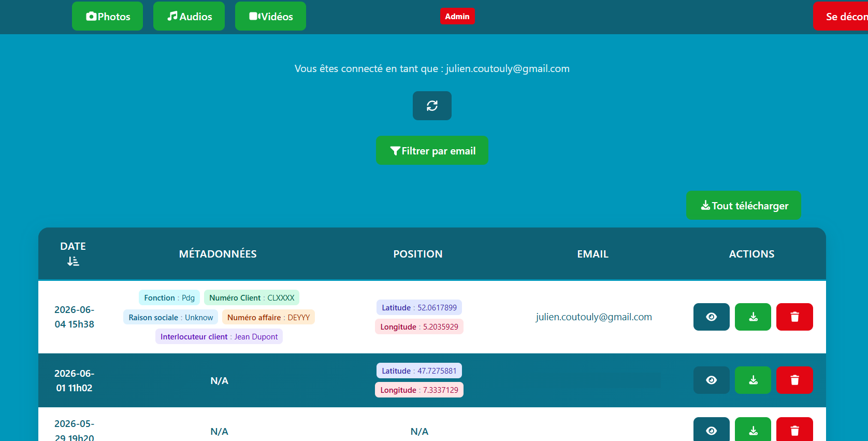This screenshot has width=868, height=441.
Task: Open the Filtrer par email filter
Action: [x=432, y=150]
